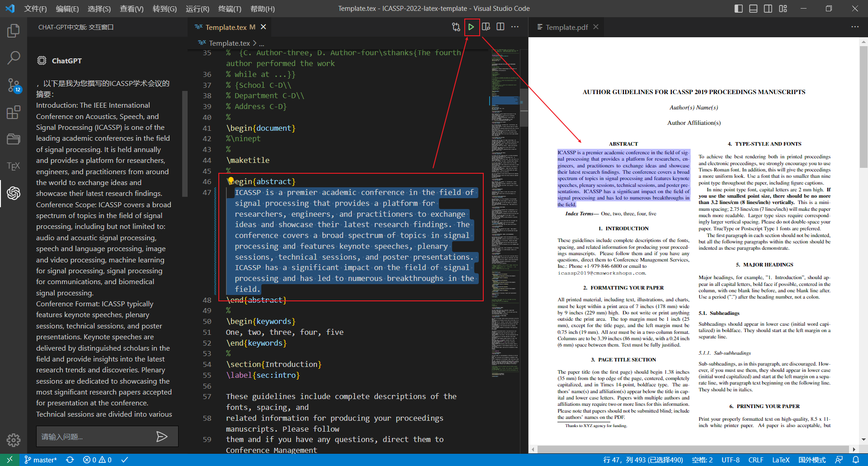This screenshot has height=466, width=868.
Task: Open the TeX LaTeX Workshop panel
Action: pyautogui.click(x=14, y=166)
